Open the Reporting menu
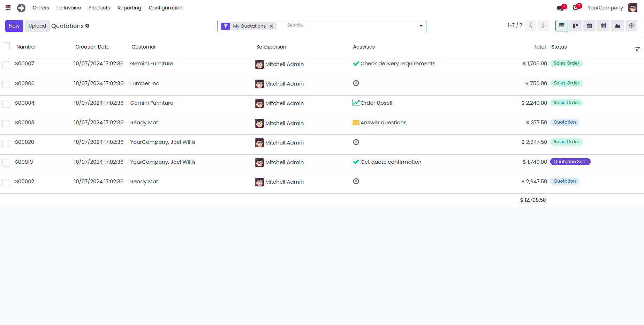This screenshot has height=325, width=644. click(x=129, y=8)
